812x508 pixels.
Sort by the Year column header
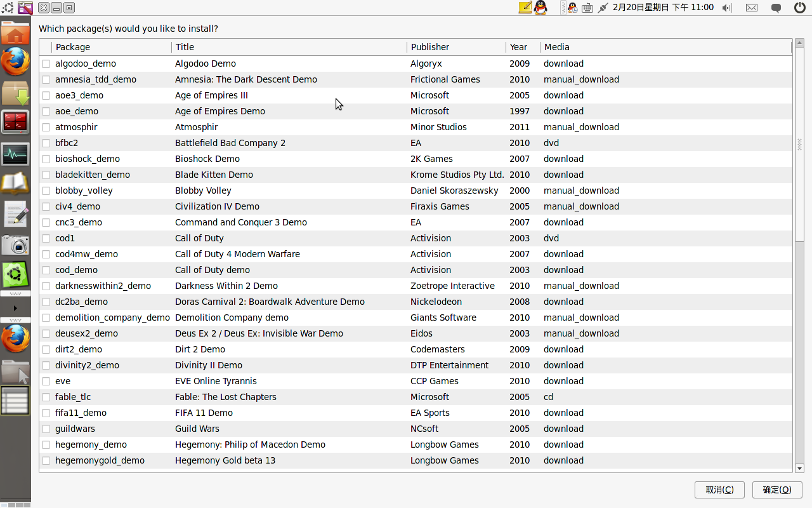pyautogui.click(x=523, y=47)
